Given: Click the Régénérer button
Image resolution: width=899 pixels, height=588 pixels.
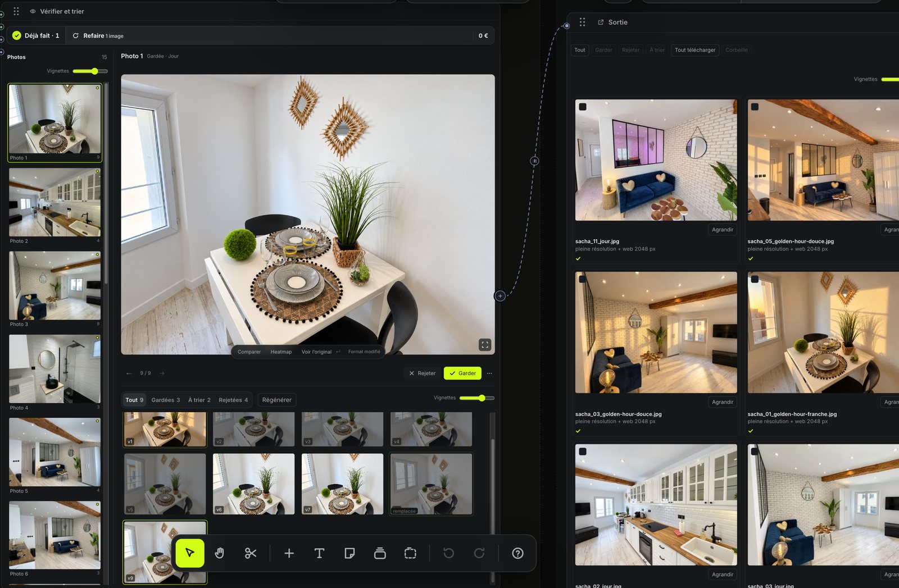Looking at the screenshot, I should pos(277,400).
